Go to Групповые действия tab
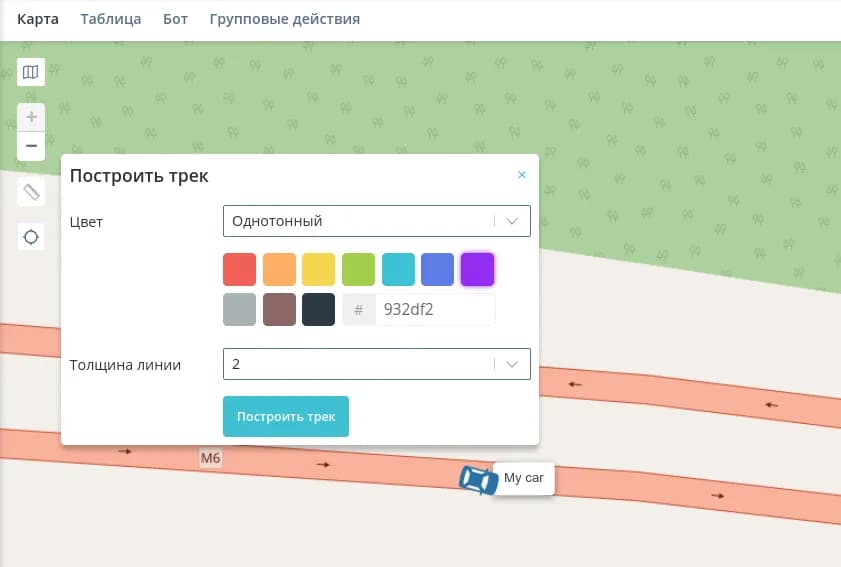The height and width of the screenshot is (567, 841). pyautogui.click(x=284, y=19)
